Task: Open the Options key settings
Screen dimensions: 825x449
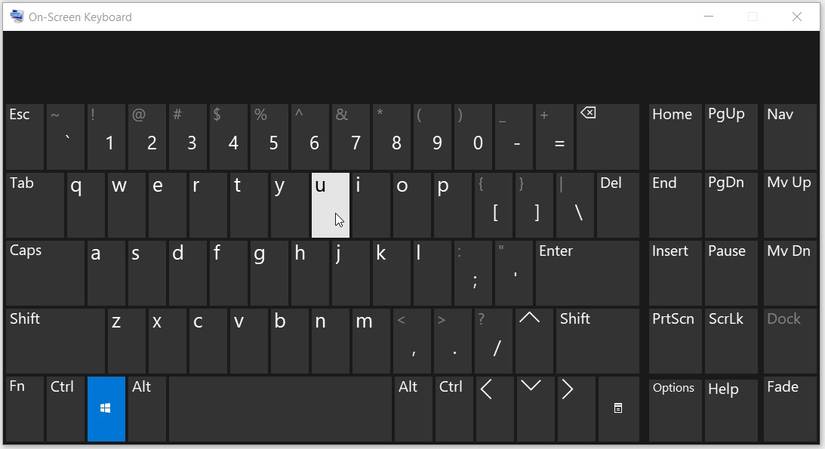Action: coord(675,408)
